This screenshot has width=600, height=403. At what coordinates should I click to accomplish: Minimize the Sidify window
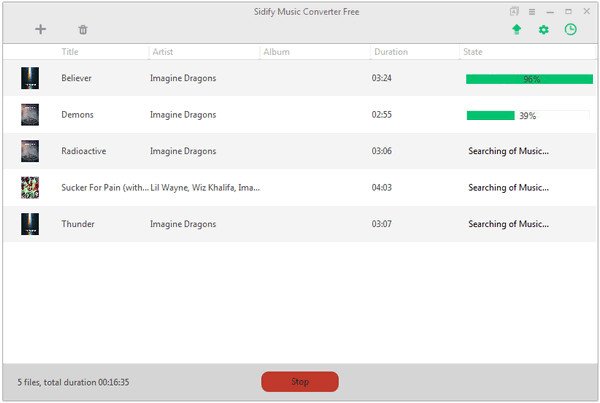click(x=550, y=12)
